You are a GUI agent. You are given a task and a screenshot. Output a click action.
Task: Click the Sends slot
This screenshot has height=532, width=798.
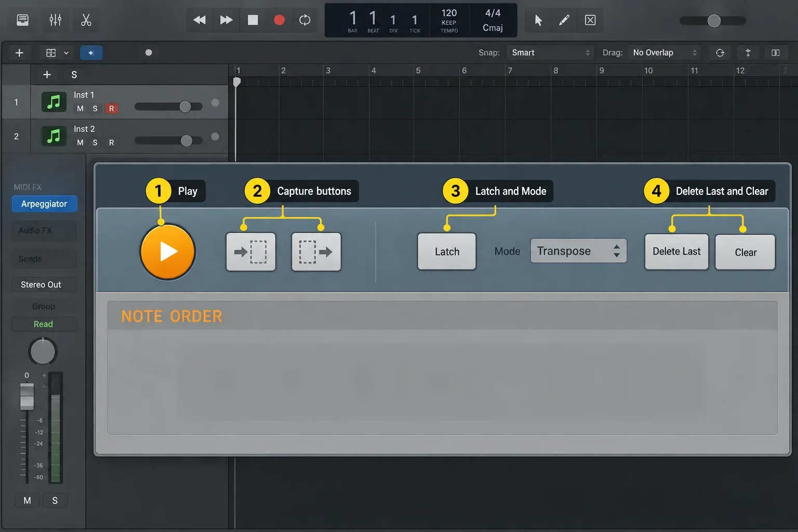[44, 259]
